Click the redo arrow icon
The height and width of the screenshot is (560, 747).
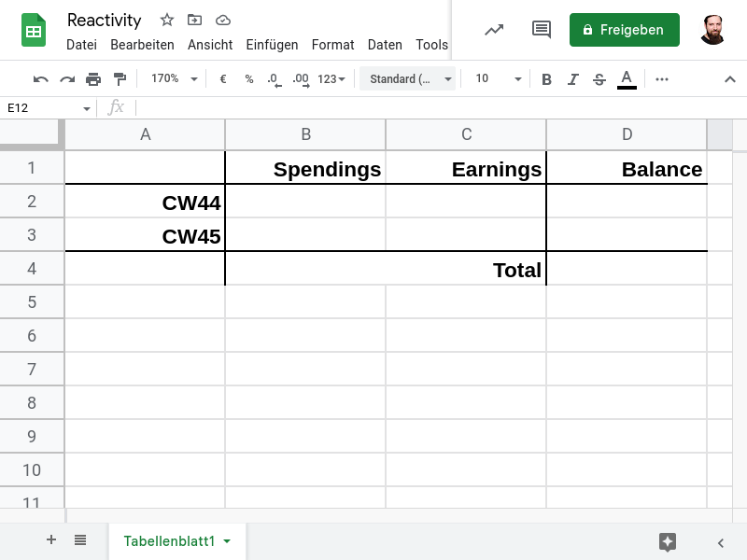67,79
